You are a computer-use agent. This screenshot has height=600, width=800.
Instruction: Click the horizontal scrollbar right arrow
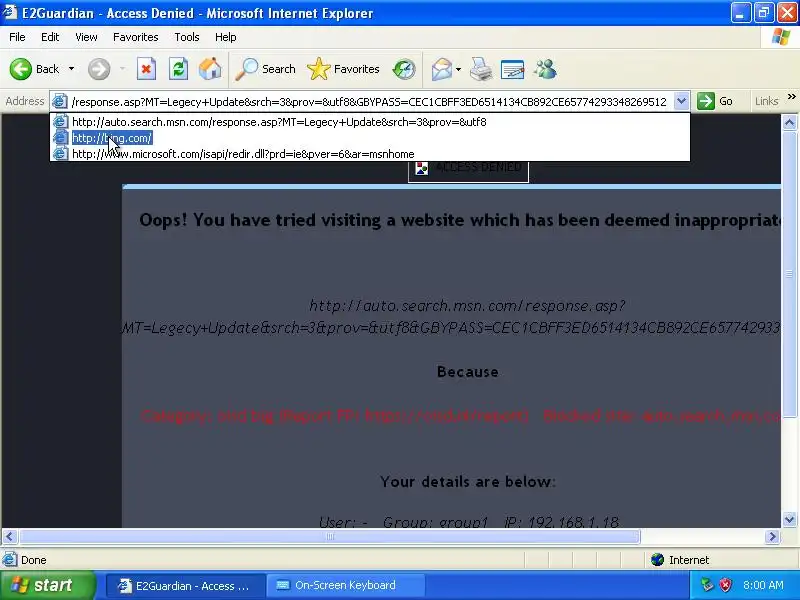(772, 536)
